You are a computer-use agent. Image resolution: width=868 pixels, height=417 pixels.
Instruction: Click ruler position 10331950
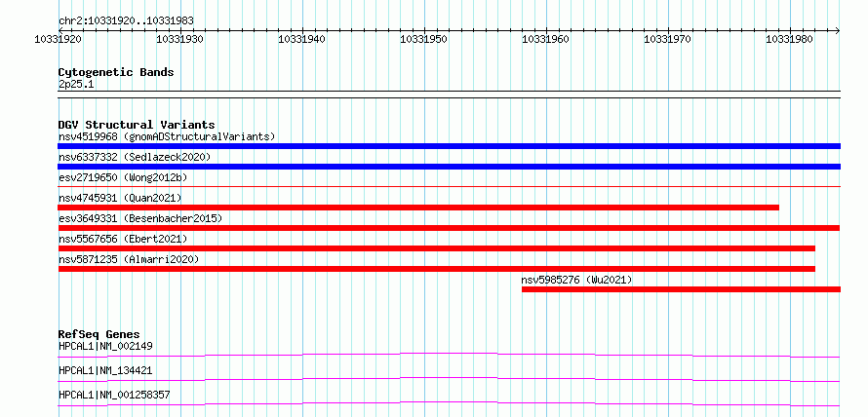[424, 39]
